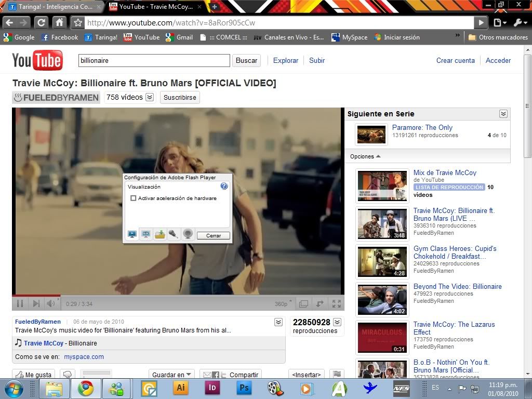Click the video progress bar
Screen dimensions: 532x399
(178, 296)
